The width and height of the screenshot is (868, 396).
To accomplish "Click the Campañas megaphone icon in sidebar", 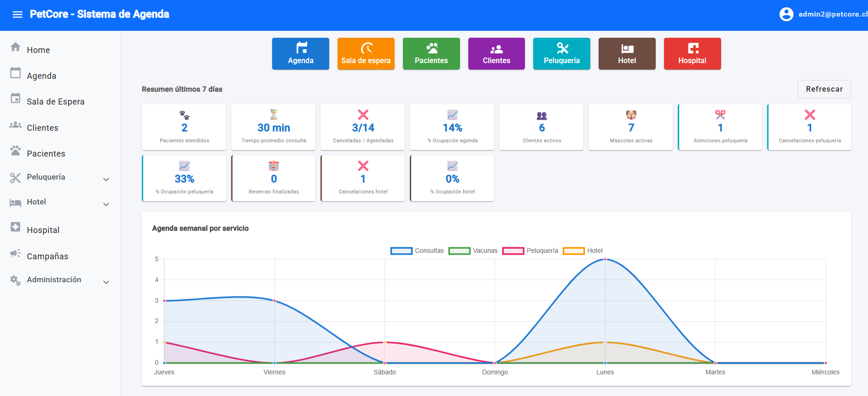I will click(16, 253).
